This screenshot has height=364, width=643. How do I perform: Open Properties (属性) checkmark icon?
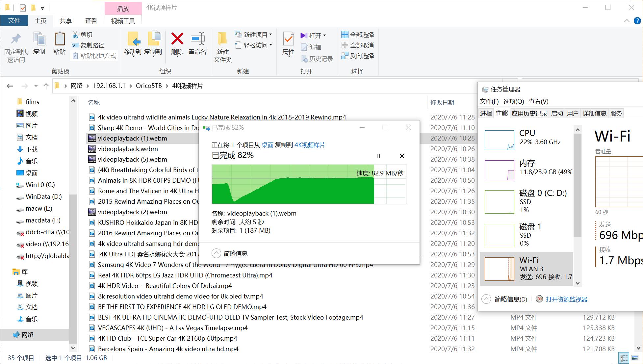[x=288, y=39]
